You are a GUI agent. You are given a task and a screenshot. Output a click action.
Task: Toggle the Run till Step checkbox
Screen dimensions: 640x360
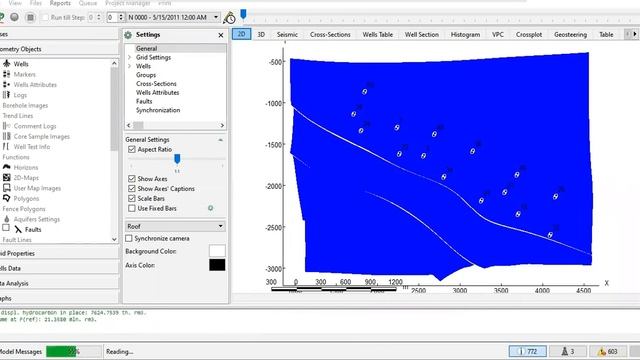tap(45, 17)
